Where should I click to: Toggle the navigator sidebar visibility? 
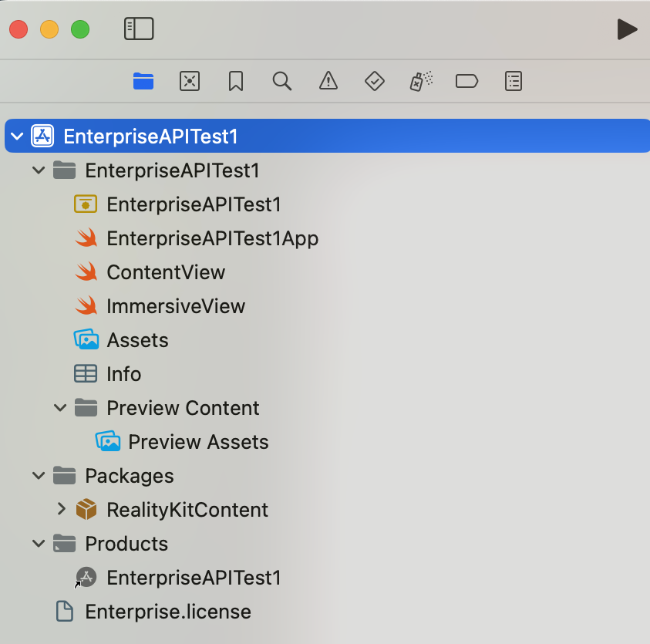pos(139,29)
